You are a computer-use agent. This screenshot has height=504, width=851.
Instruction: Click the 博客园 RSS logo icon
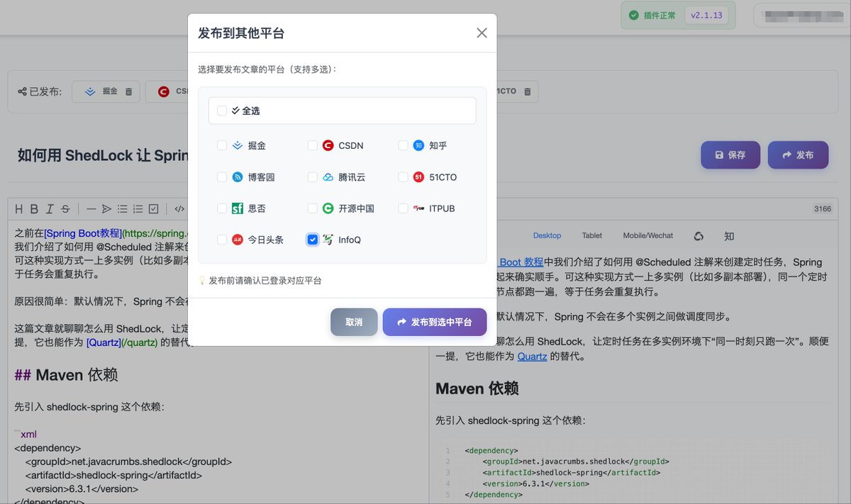[238, 177]
